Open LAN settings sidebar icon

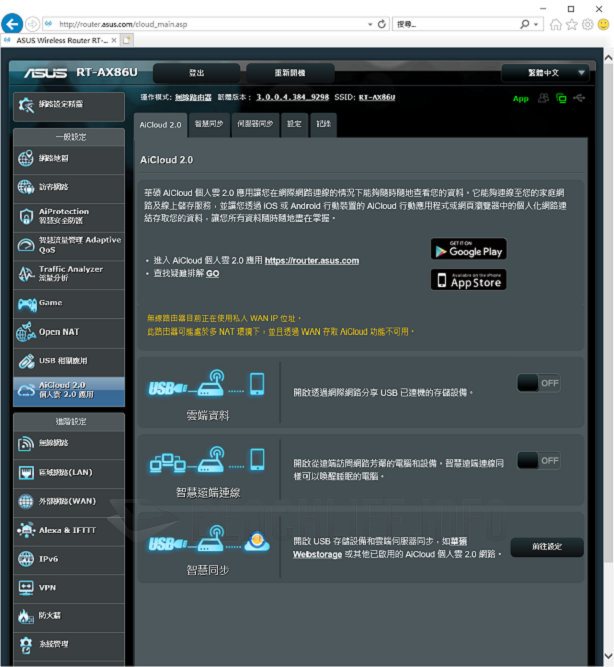26,473
